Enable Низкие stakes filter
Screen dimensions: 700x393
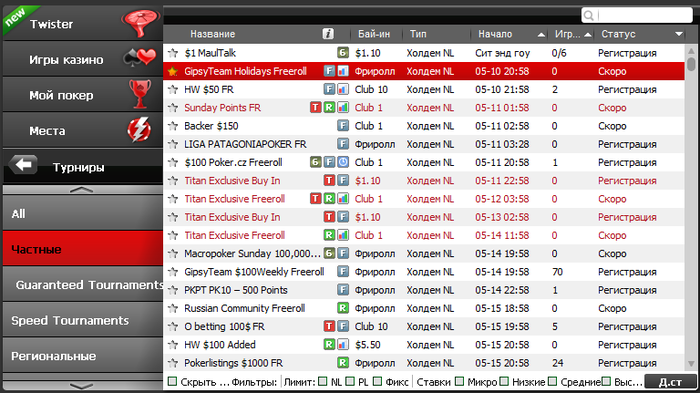[x=504, y=381]
